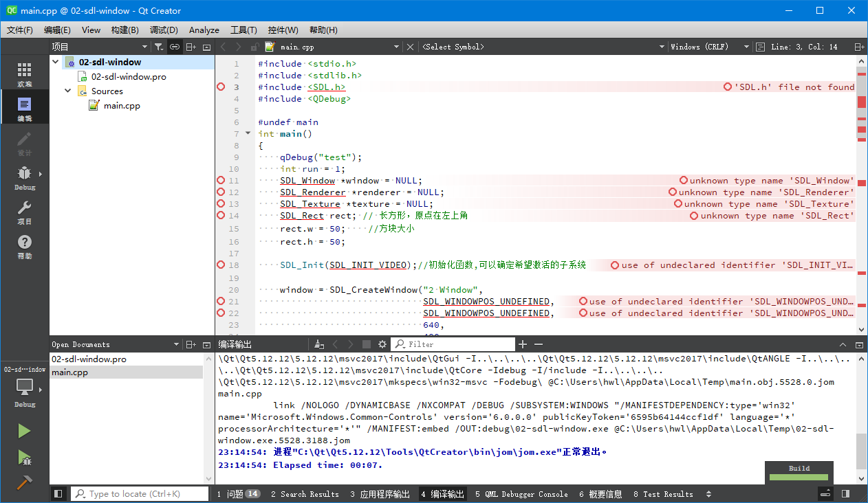Switch to 2 Search Results tab

(x=305, y=494)
